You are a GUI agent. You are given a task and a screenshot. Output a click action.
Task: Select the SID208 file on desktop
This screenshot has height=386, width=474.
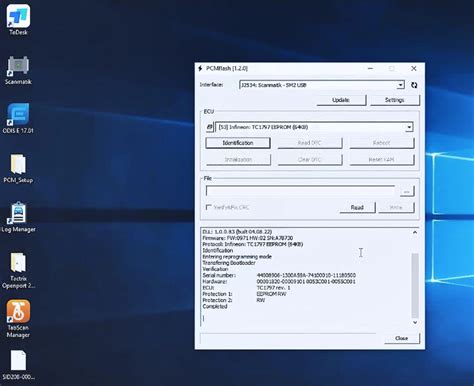[x=18, y=365]
